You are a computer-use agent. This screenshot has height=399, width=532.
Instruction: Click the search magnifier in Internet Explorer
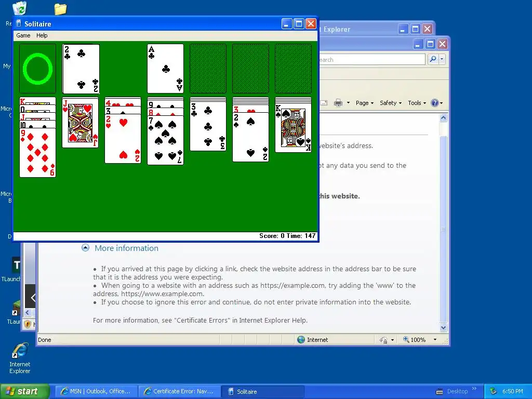[x=433, y=59]
